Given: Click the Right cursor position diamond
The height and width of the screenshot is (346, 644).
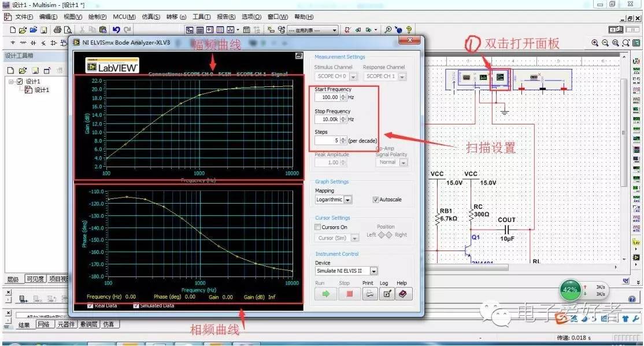Looking at the screenshot, I should pos(388,235).
